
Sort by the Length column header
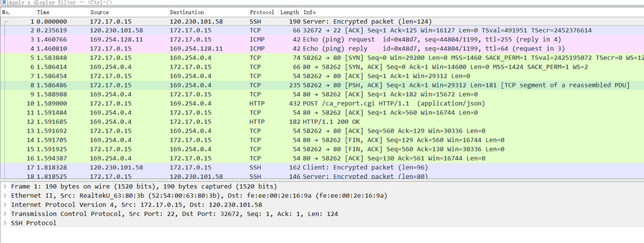click(x=289, y=13)
